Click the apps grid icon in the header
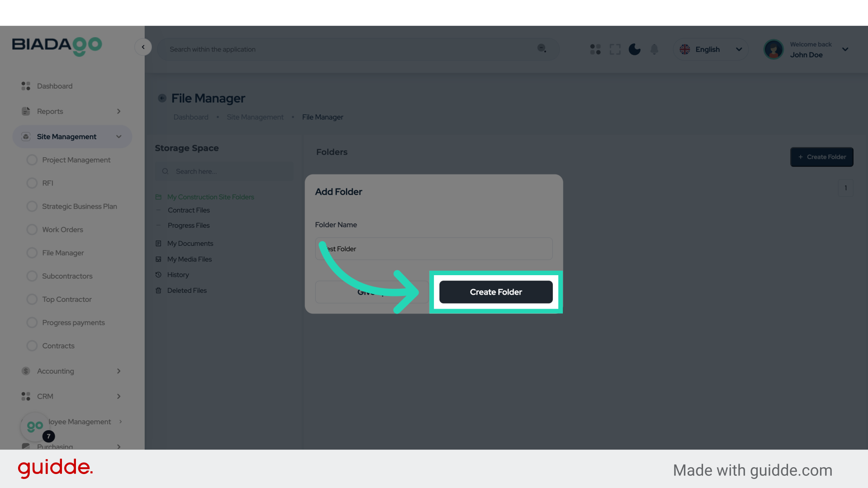Screen dimensions: 868x488 click(x=595, y=49)
